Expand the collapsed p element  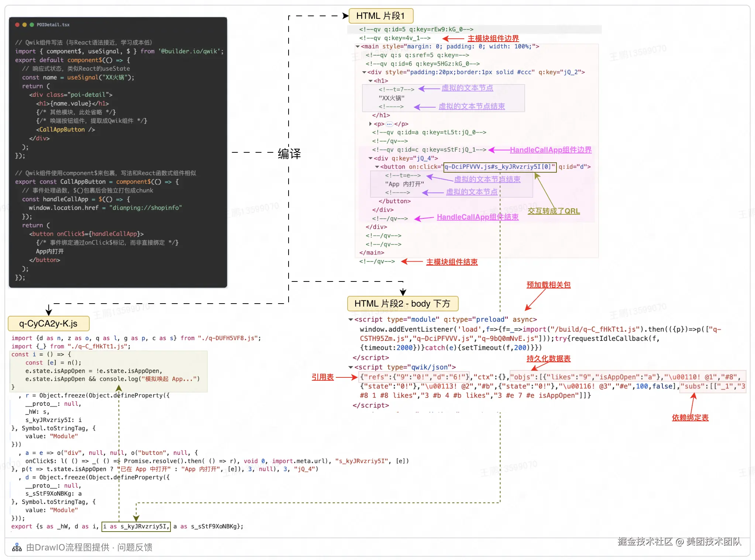(370, 124)
